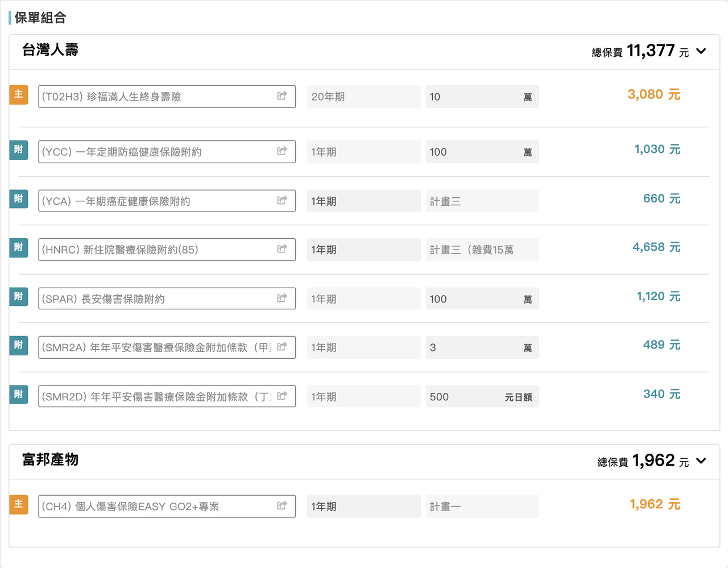Open the 1年期 term field for HNRC
Image resolution: width=728 pixels, height=568 pixels.
(x=364, y=250)
